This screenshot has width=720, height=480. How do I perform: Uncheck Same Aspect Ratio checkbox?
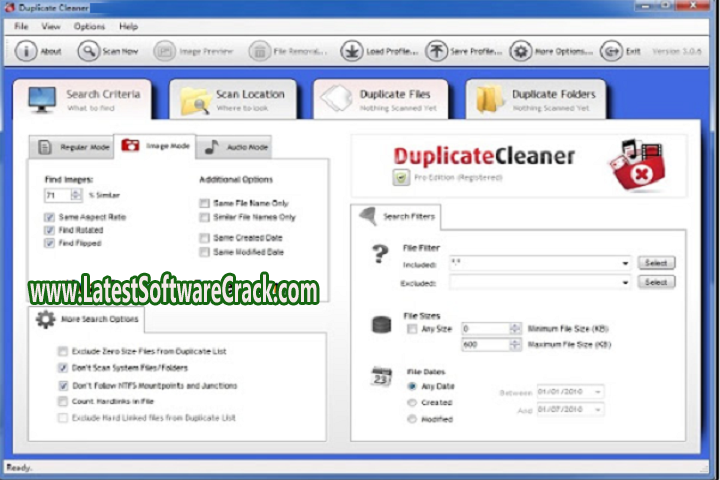[x=49, y=217]
